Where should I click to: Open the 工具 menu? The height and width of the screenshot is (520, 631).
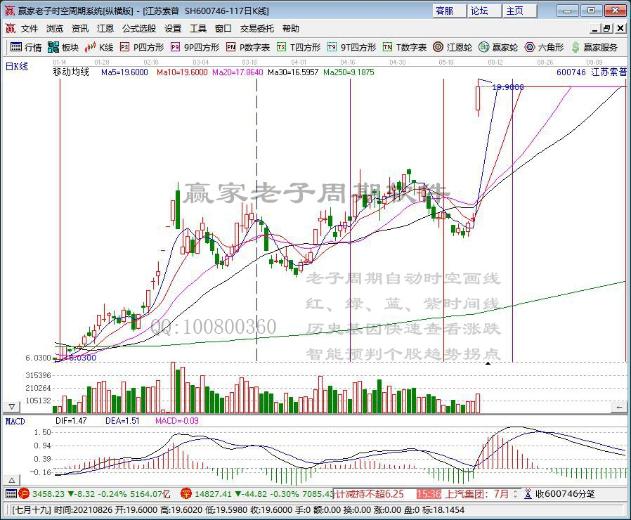tap(198, 28)
